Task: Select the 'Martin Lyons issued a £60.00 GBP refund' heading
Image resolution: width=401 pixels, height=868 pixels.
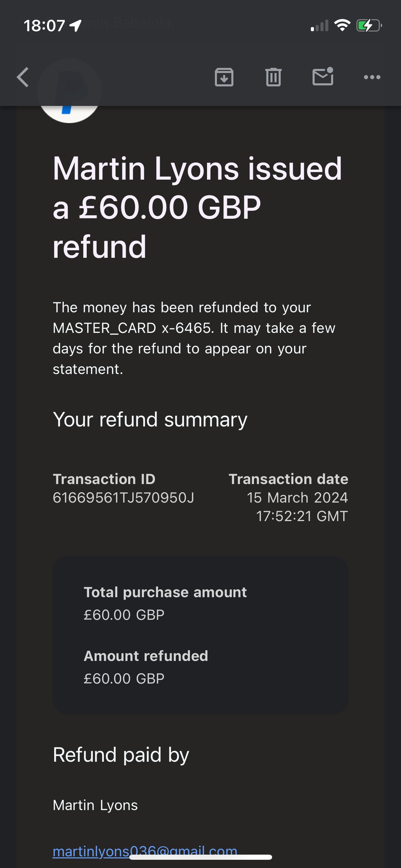Action: (197, 207)
